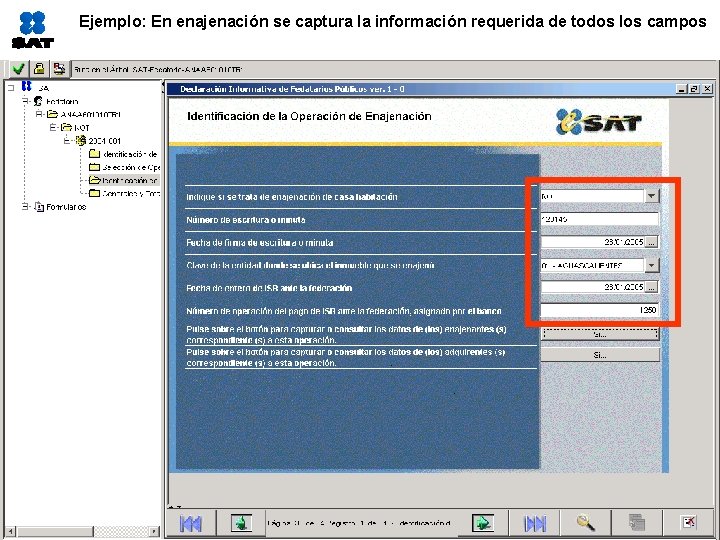
Task: Minimize the Declaración Informativa inner window
Action: (682, 89)
